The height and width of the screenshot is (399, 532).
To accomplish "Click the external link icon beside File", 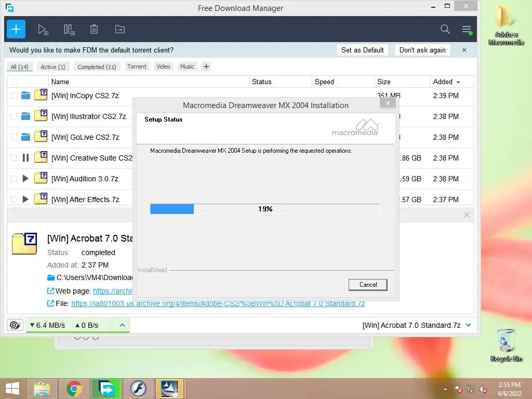I will (50, 303).
